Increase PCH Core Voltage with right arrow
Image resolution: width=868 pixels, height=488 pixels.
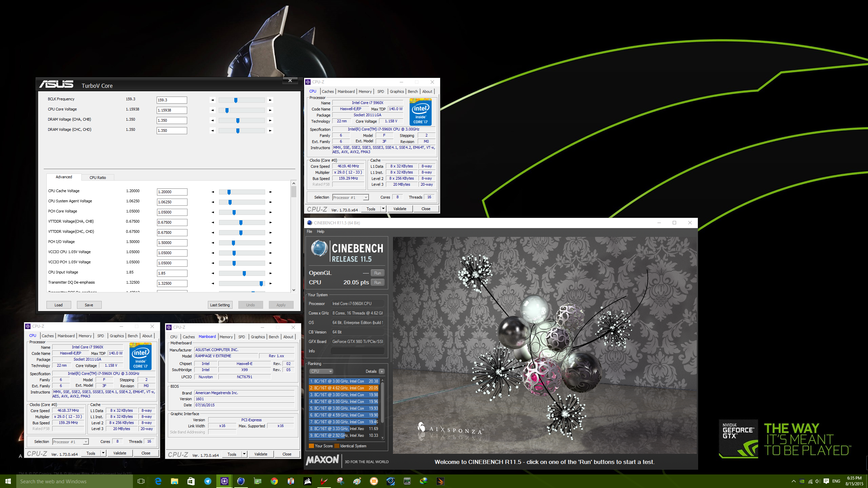[271, 212]
